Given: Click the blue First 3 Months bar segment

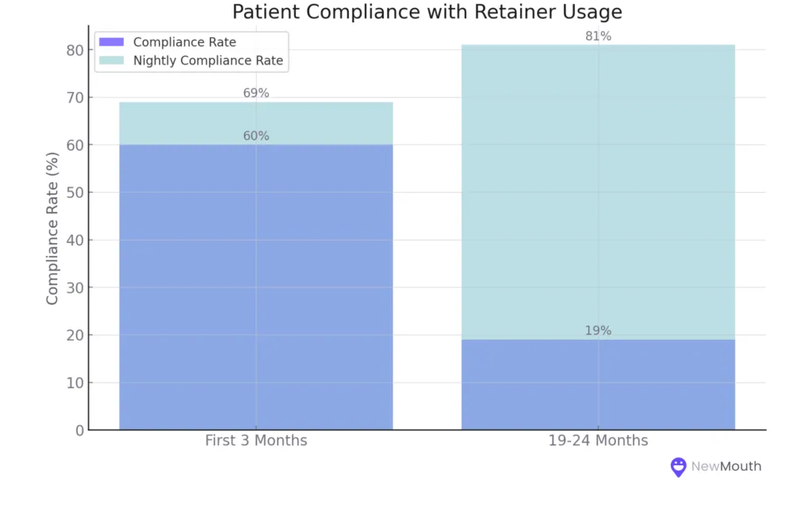Looking at the screenshot, I should (255, 286).
